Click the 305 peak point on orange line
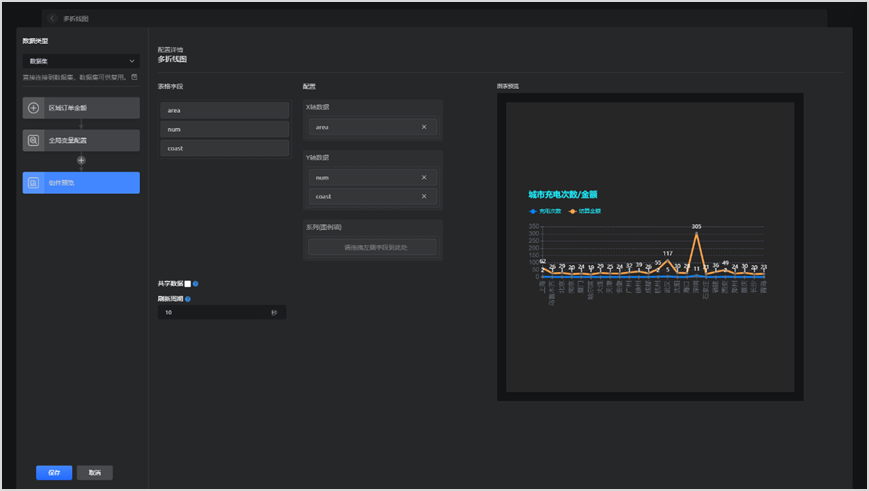The height and width of the screenshot is (491, 869). click(x=697, y=233)
